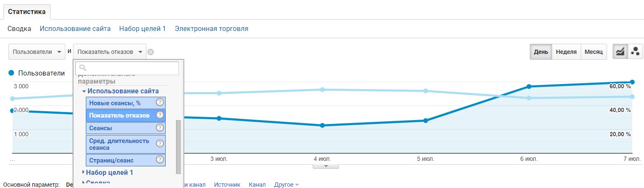
Task: Open the Электронная торговля tab
Action: pos(212,29)
